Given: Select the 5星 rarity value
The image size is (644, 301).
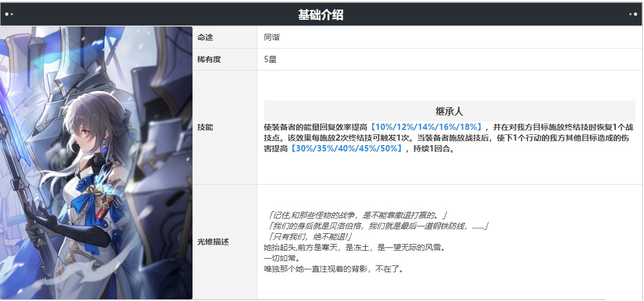Looking at the screenshot, I should tap(270, 59).
